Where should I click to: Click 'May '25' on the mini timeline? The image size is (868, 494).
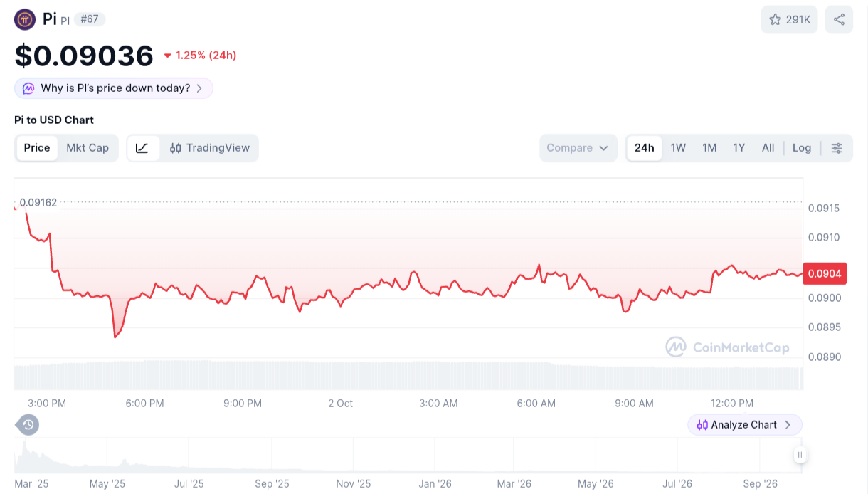tap(107, 484)
